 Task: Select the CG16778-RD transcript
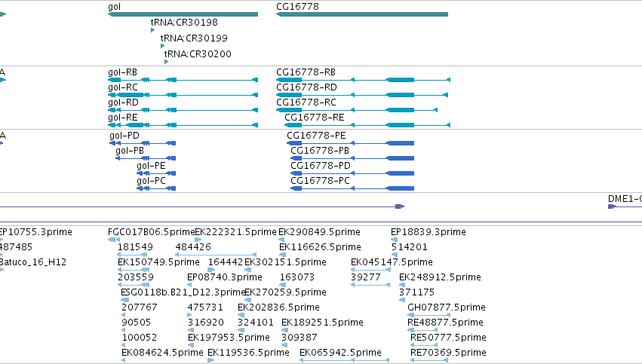pos(362,95)
